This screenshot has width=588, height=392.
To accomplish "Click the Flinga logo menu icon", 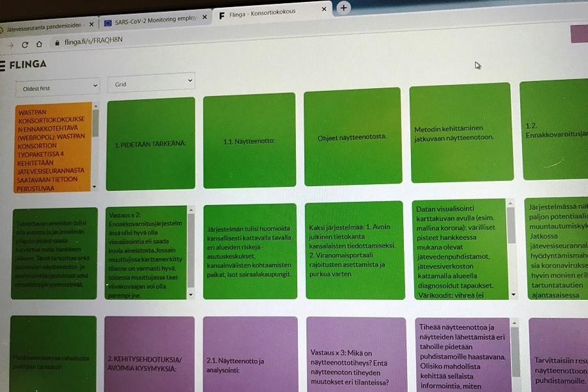I will coord(3,65).
